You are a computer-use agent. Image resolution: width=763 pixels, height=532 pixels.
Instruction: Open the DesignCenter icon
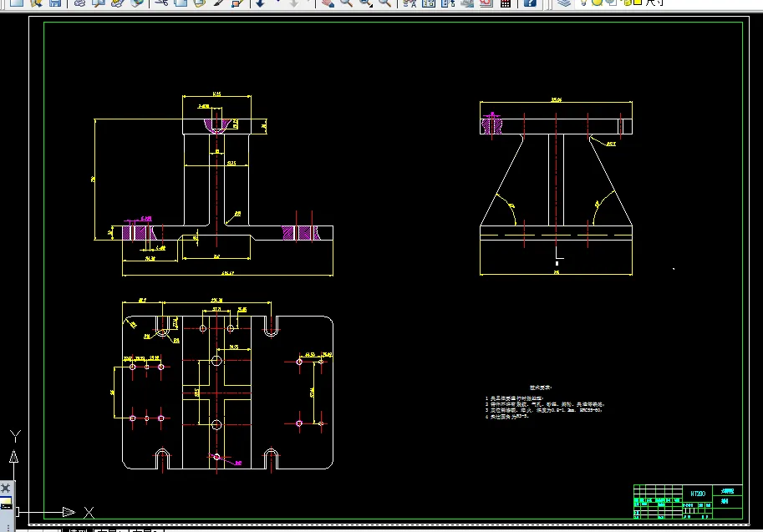pyautogui.click(x=429, y=3)
